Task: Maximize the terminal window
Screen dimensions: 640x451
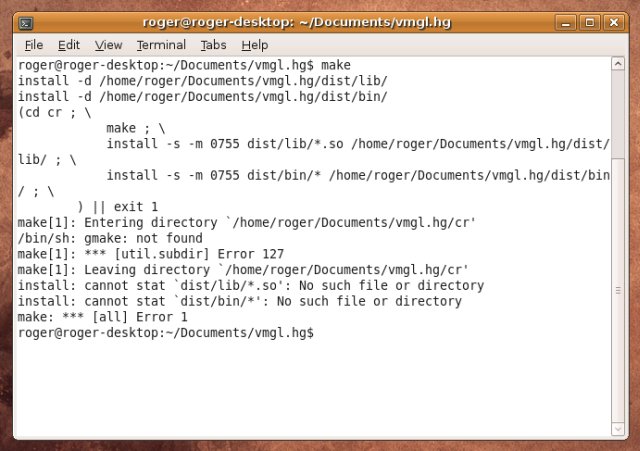Action: 589,22
